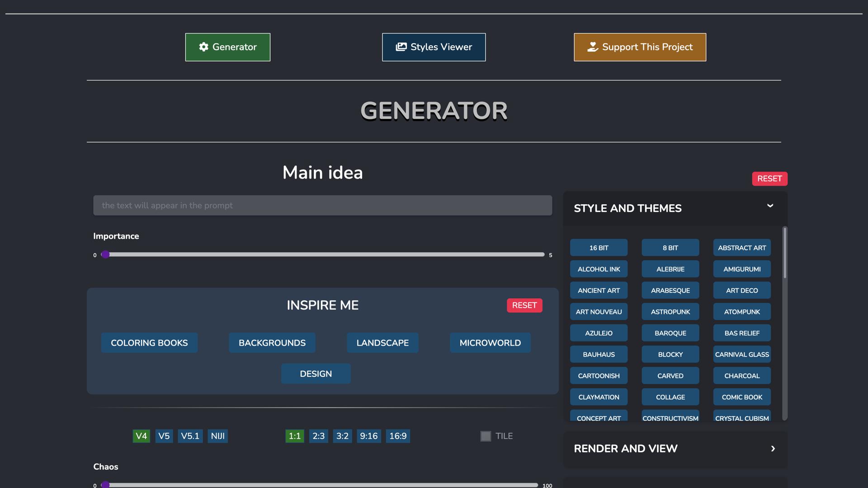The width and height of the screenshot is (868, 488).
Task: Click the styles list scrollbar
Action: click(x=785, y=253)
